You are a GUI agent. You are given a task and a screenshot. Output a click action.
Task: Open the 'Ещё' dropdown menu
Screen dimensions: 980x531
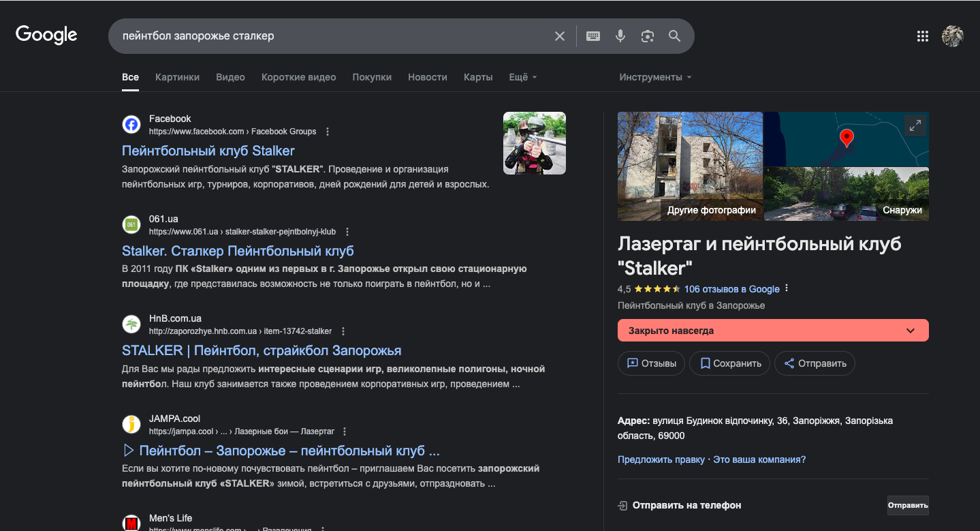[x=522, y=77]
